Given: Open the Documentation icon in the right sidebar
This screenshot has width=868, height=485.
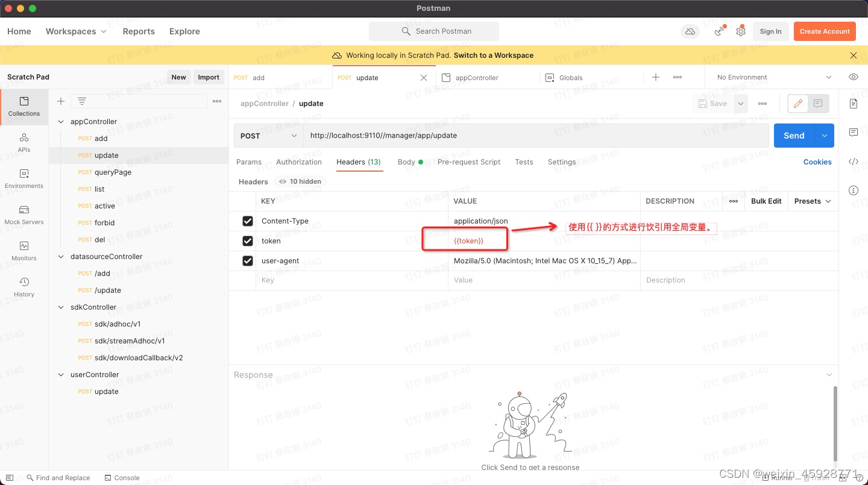Looking at the screenshot, I should [853, 104].
